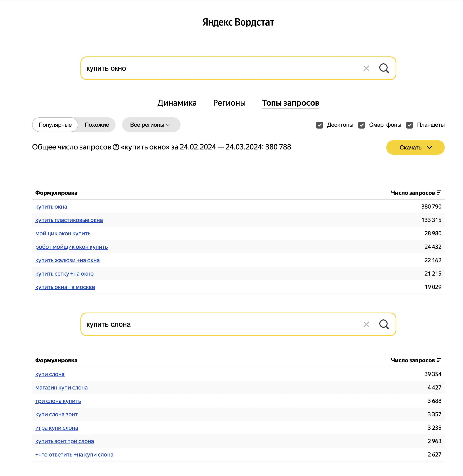Open 'купить жалюзи +на окна' link
The width and height of the screenshot is (463, 476).
(67, 260)
